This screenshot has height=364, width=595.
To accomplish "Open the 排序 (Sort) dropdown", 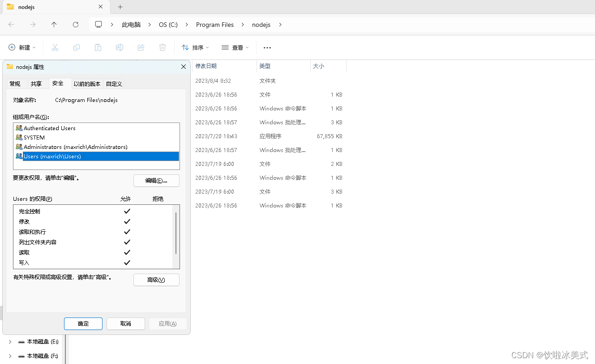I will (195, 47).
